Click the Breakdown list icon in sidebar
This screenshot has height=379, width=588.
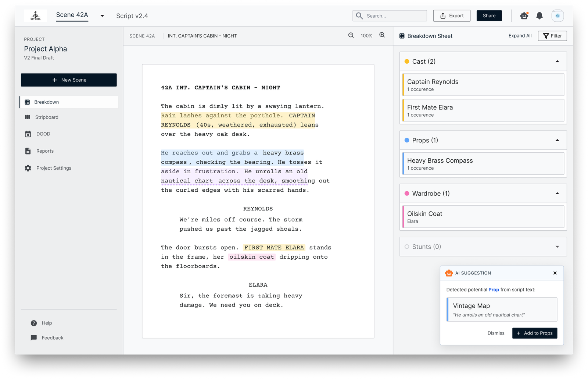[x=27, y=102]
